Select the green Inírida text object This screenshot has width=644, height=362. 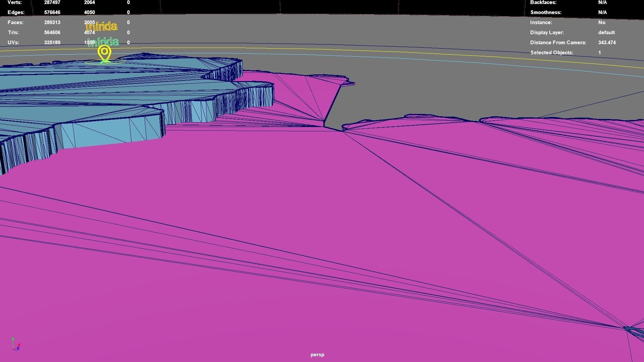pyautogui.click(x=105, y=42)
